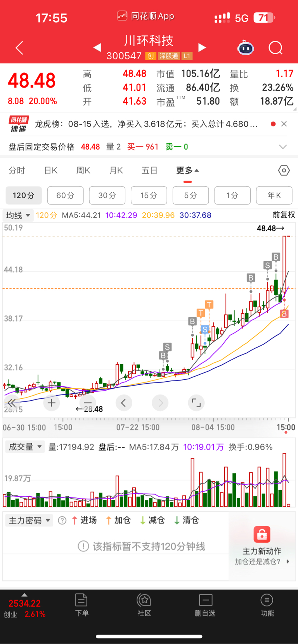Open 主力密码 help question icon
The image size is (298, 644).
(x=62, y=520)
